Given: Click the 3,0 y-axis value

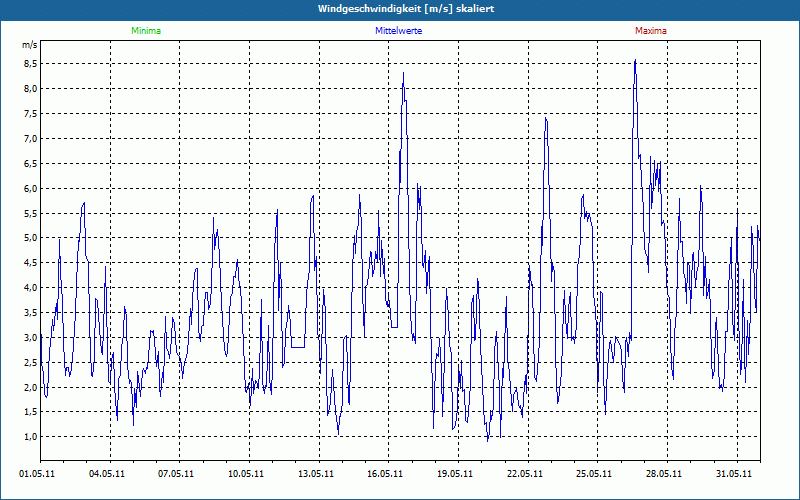Looking at the screenshot, I should 31,338.
